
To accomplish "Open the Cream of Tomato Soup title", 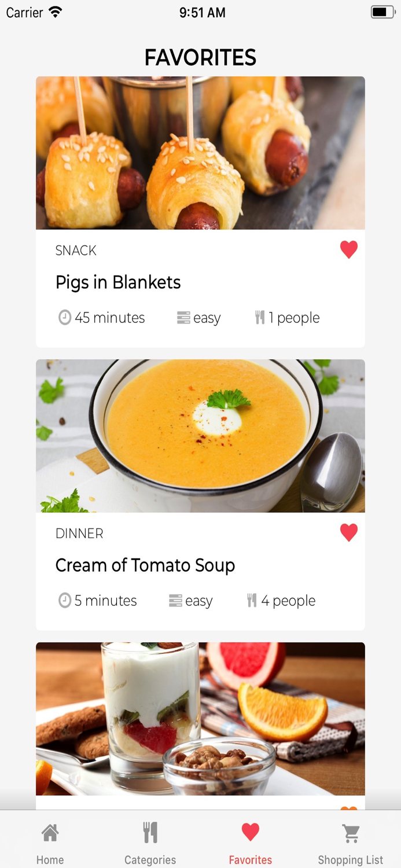I will click(145, 565).
